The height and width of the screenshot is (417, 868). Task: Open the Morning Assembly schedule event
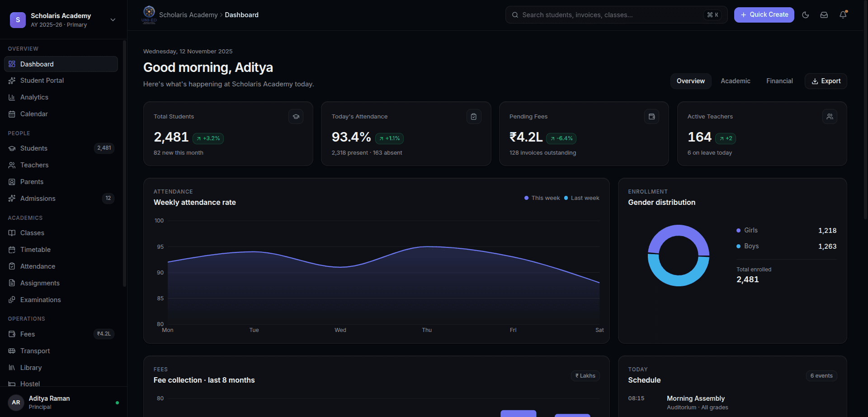(732, 403)
